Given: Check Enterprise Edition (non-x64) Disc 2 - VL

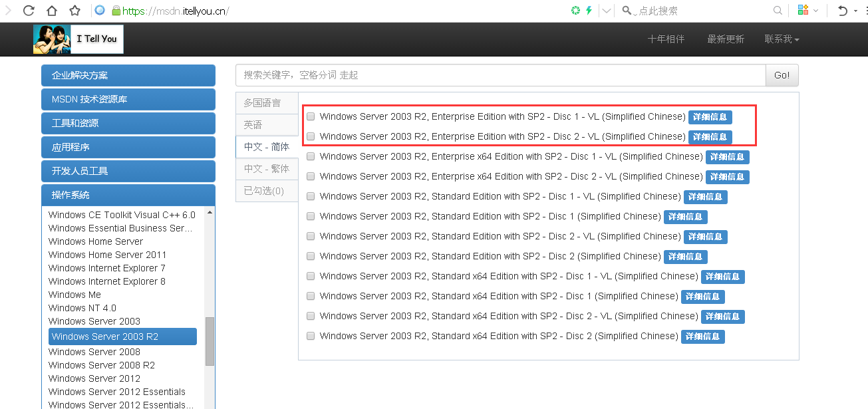Looking at the screenshot, I should (x=311, y=137).
